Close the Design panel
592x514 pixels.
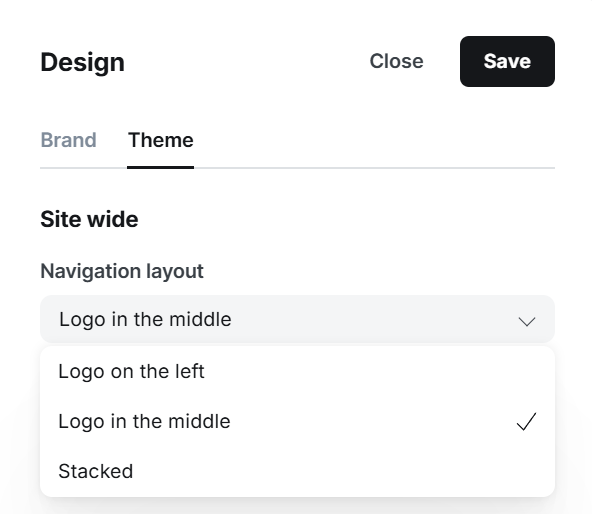(x=396, y=61)
